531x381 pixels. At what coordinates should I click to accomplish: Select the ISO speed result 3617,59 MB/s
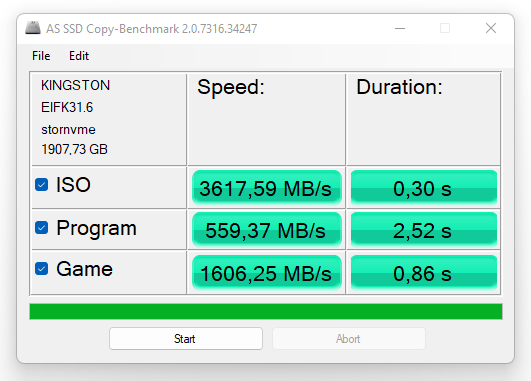pos(267,188)
